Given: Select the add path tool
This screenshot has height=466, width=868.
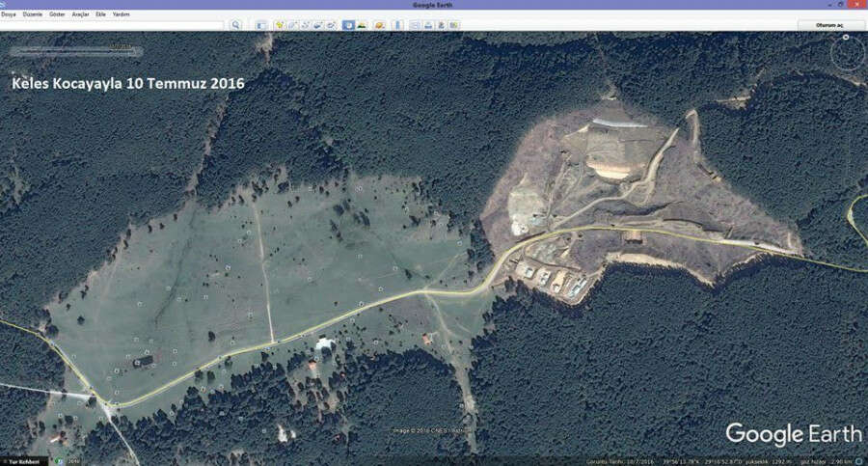Looking at the screenshot, I should 305,24.
